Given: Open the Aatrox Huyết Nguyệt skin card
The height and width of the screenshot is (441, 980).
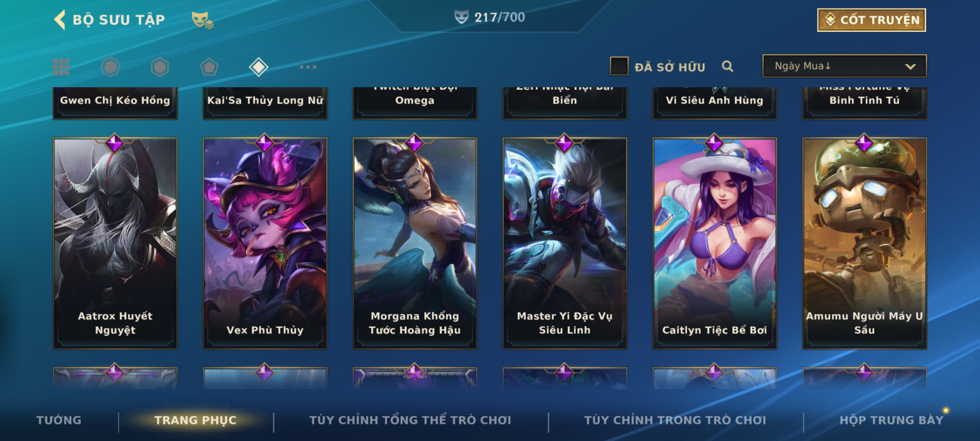Looking at the screenshot, I should click(x=115, y=243).
